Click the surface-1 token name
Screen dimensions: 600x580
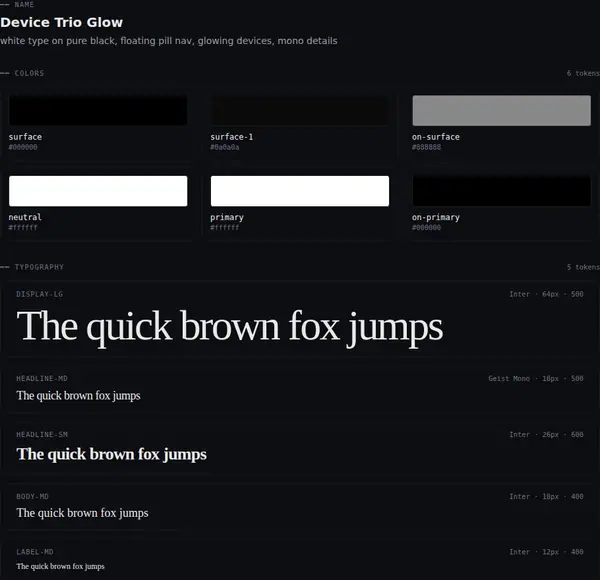click(232, 137)
